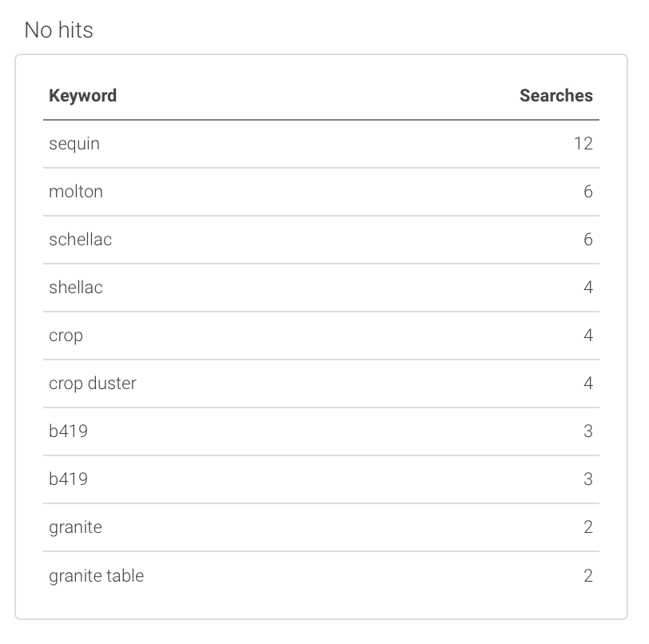
Task: Click the keyword "shellac"
Action: coord(75,288)
